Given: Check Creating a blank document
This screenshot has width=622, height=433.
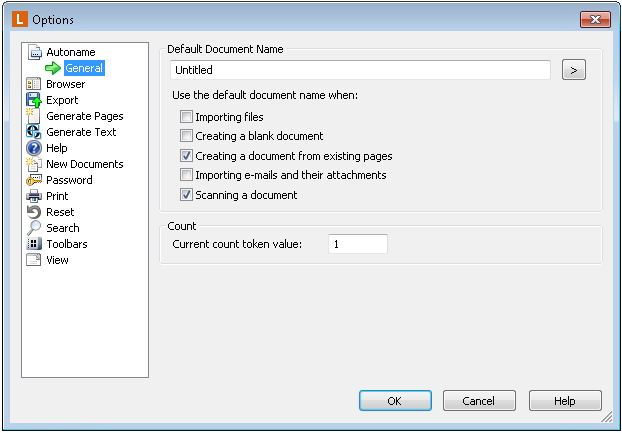Looking at the screenshot, I should [x=186, y=136].
